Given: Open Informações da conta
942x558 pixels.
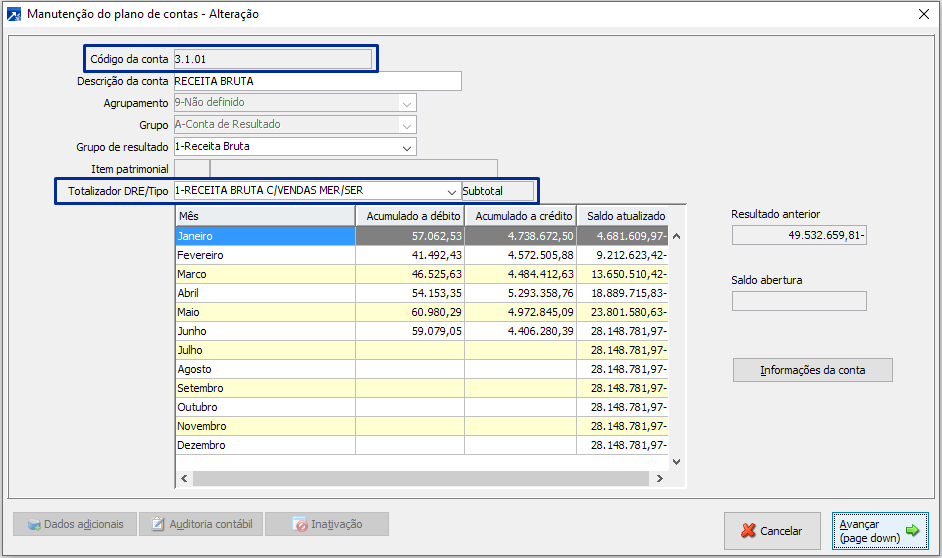Looking at the screenshot, I should [812, 370].
